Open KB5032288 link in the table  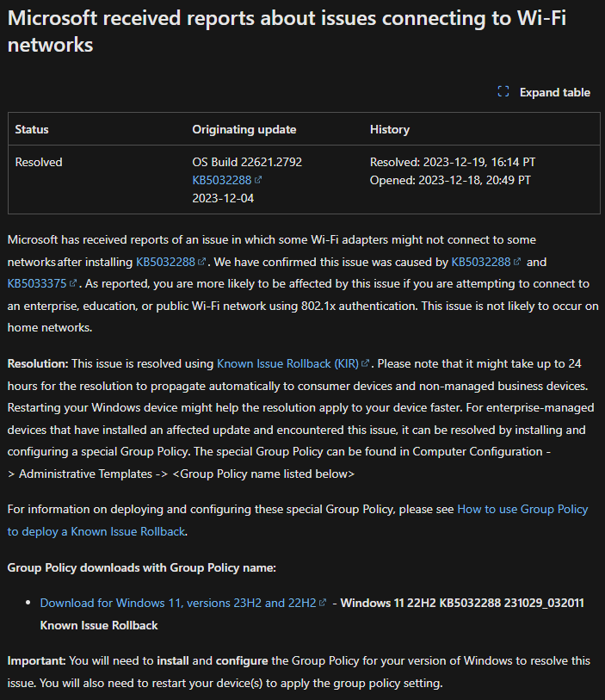point(222,180)
